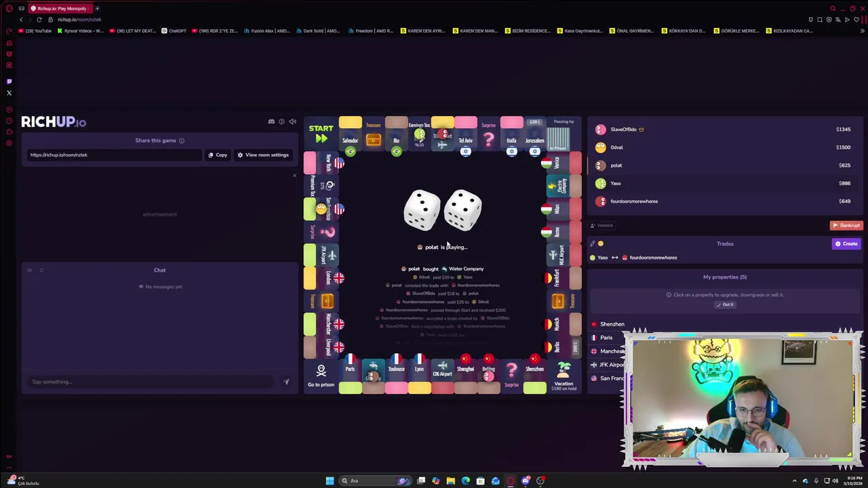Open the ChatGPT bookmark

coord(174,30)
